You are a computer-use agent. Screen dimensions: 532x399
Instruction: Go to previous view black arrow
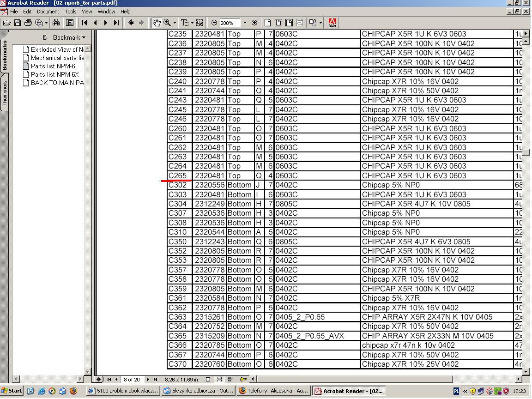point(131,23)
